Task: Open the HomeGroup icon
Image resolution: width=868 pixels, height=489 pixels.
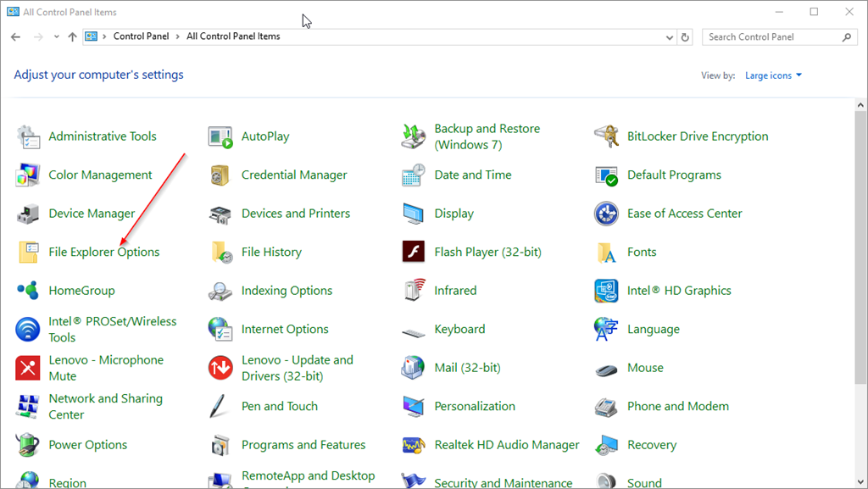Action: pyautogui.click(x=28, y=291)
